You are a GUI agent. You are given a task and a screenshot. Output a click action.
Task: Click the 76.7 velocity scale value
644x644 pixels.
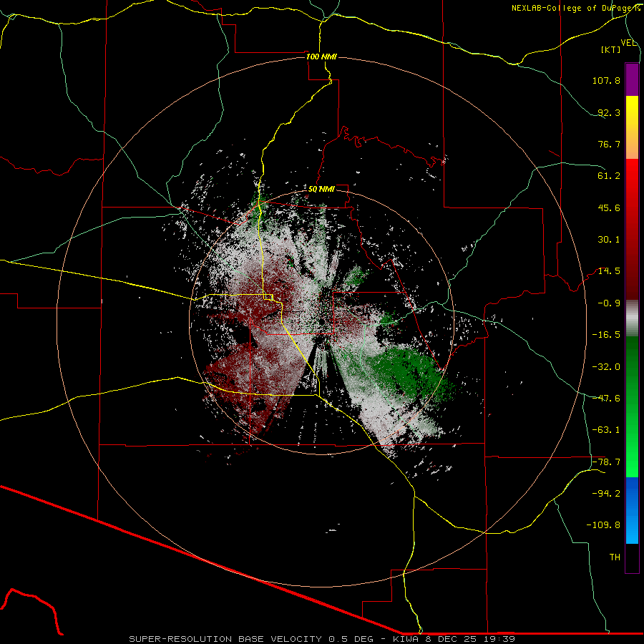(x=609, y=144)
